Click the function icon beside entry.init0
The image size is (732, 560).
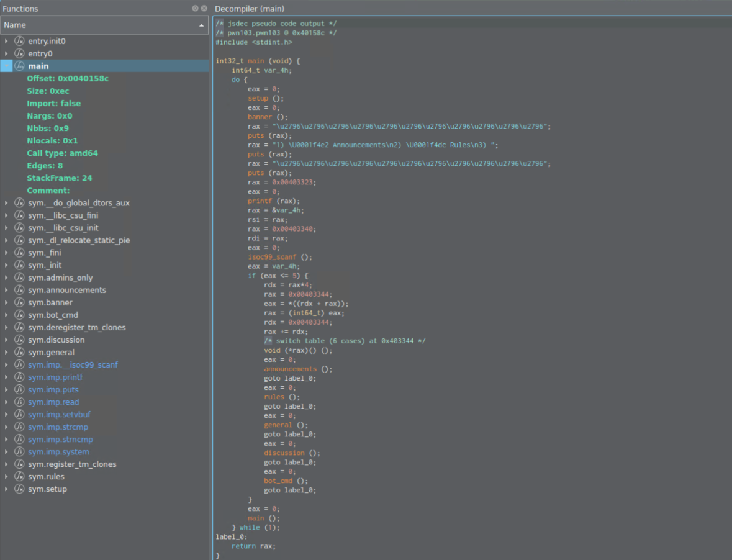tap(19, 41)
